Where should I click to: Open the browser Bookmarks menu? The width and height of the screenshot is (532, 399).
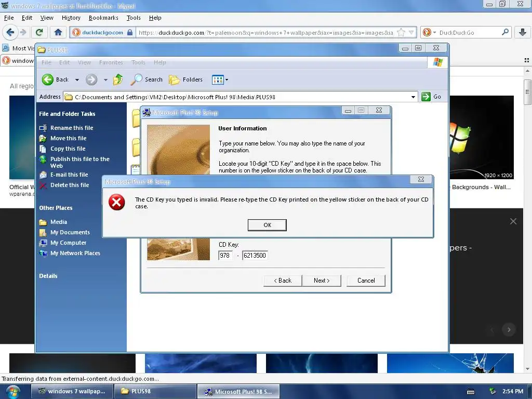pos(103,18)
